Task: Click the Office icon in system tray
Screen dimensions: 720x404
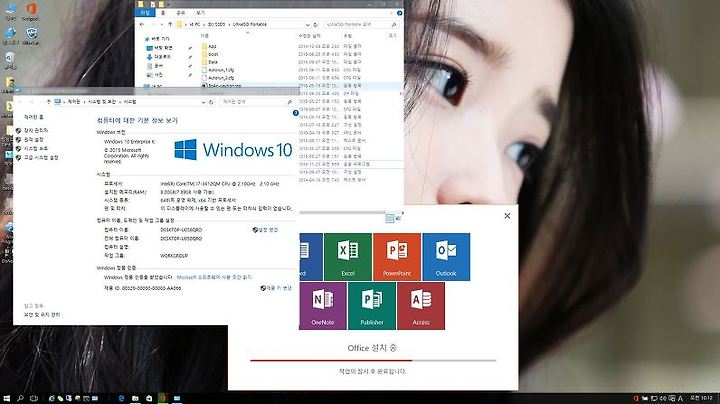Action: [x=636, y=398]
